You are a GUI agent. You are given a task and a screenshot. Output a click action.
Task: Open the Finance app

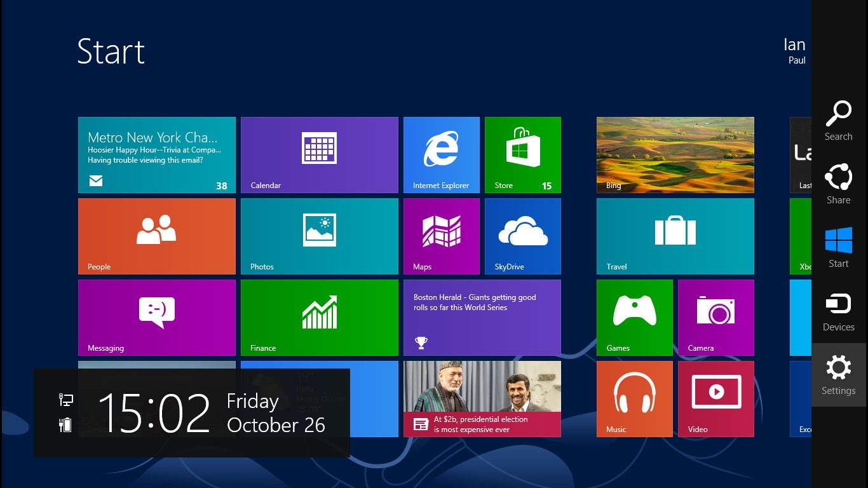pos(319,317)
